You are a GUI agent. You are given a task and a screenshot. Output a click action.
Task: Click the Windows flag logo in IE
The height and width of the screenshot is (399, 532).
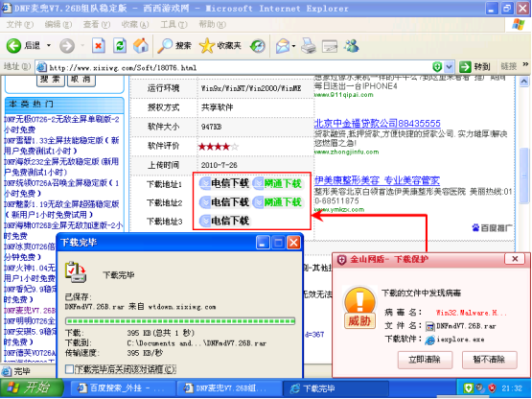(518, 24)
